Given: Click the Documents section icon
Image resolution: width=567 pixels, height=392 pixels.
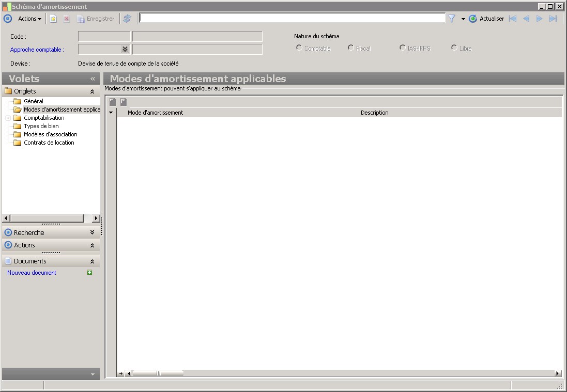Looking at the screenshot, I should click(8, 261).
